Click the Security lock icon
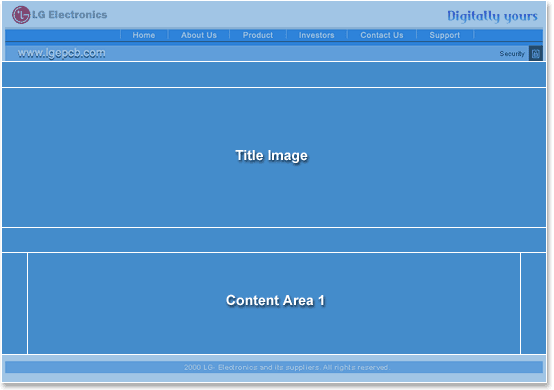 point(536,53)
